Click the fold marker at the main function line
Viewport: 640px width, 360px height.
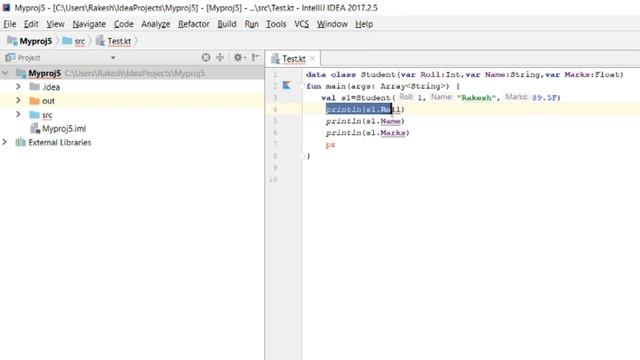[302, 86]
